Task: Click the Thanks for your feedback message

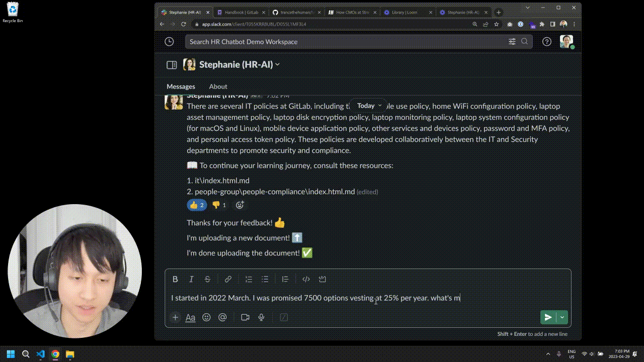Action: tap(236, 222)
